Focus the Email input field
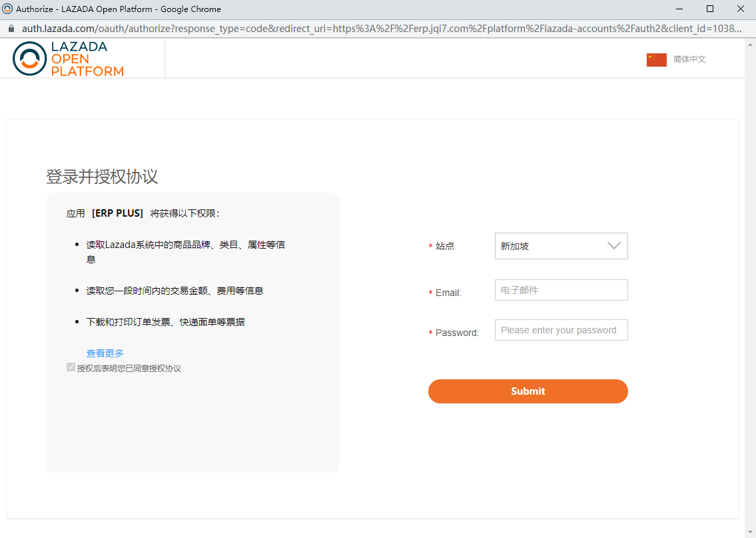This screenshot has height=538, width=756. (x=562, y=290)
